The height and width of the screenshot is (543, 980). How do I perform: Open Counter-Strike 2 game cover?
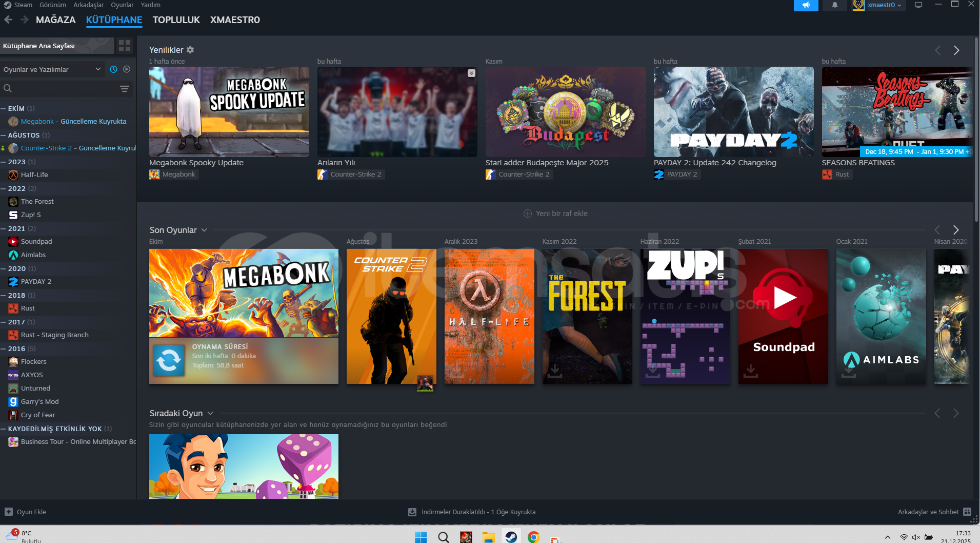coord(391,317)
